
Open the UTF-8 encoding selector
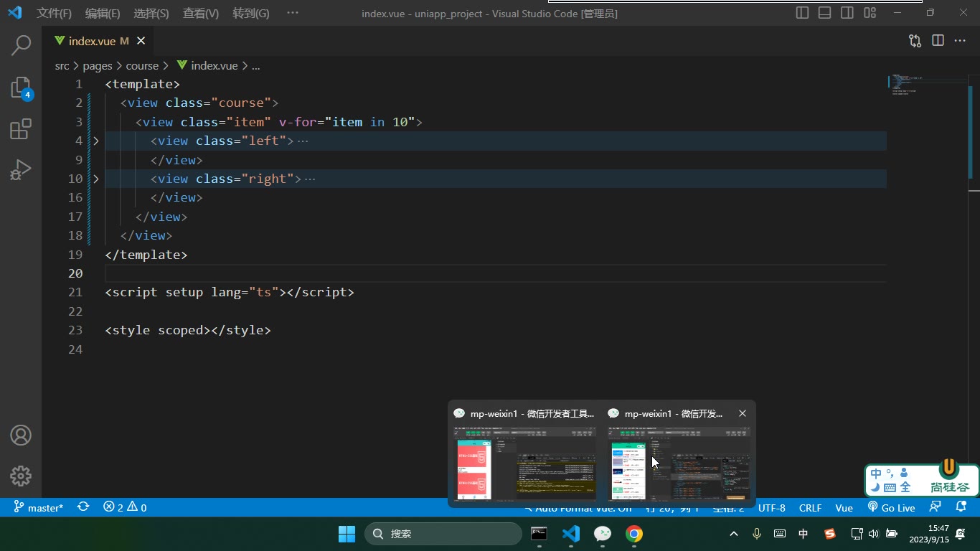(772, 507)
